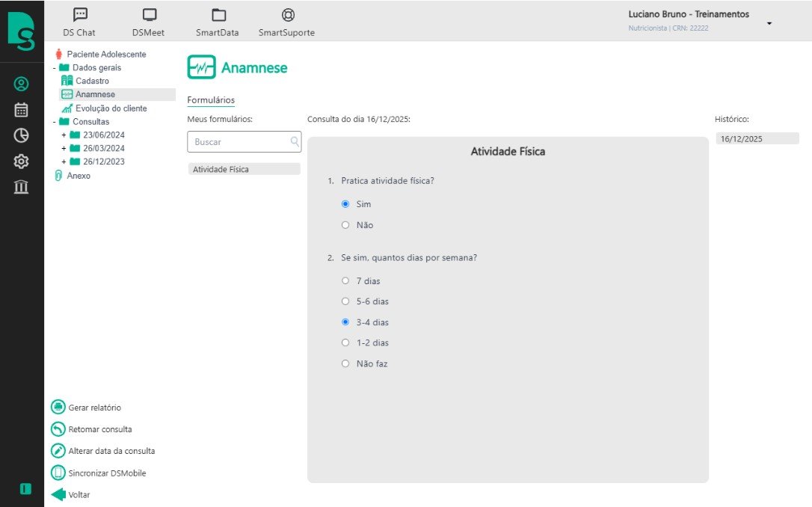Open the Anexo item
812x507 pixels.
[79, 176]
